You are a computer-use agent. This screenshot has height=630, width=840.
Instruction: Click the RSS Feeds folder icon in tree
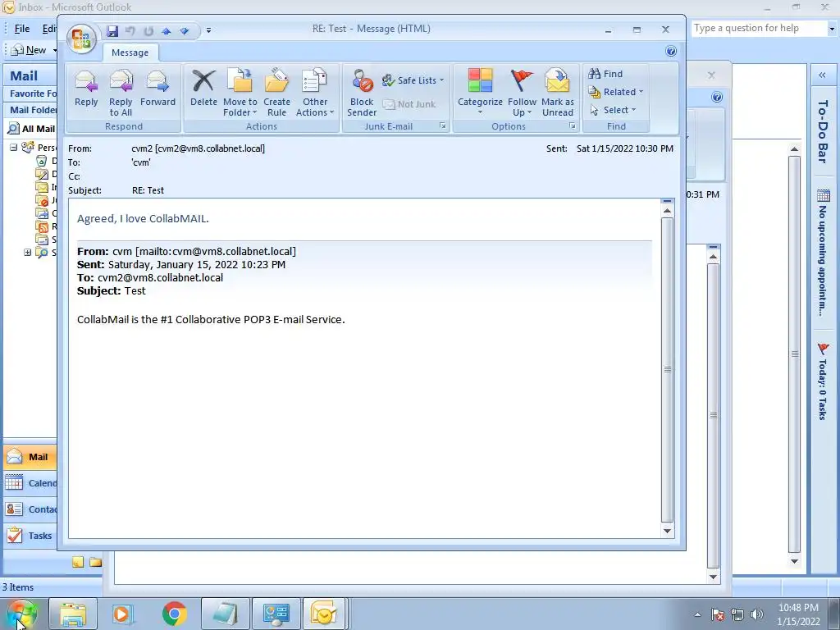42,226
